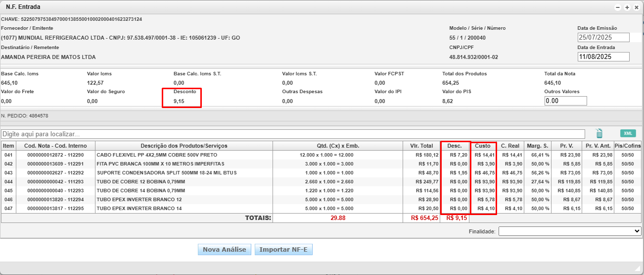This screenshot has width=644, height=275.
Task: Maximize window with the plus icon
Action: (x=627, y=7)
